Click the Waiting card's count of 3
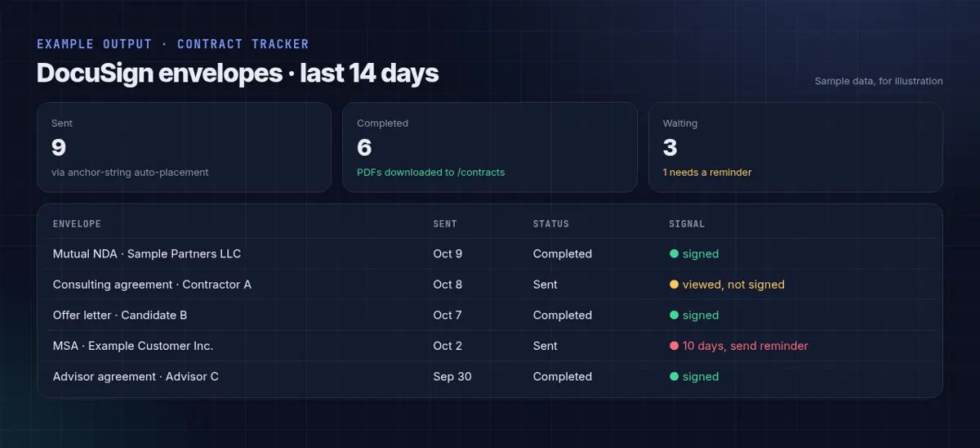Screen dimensions: 980x448 (670, 148)
